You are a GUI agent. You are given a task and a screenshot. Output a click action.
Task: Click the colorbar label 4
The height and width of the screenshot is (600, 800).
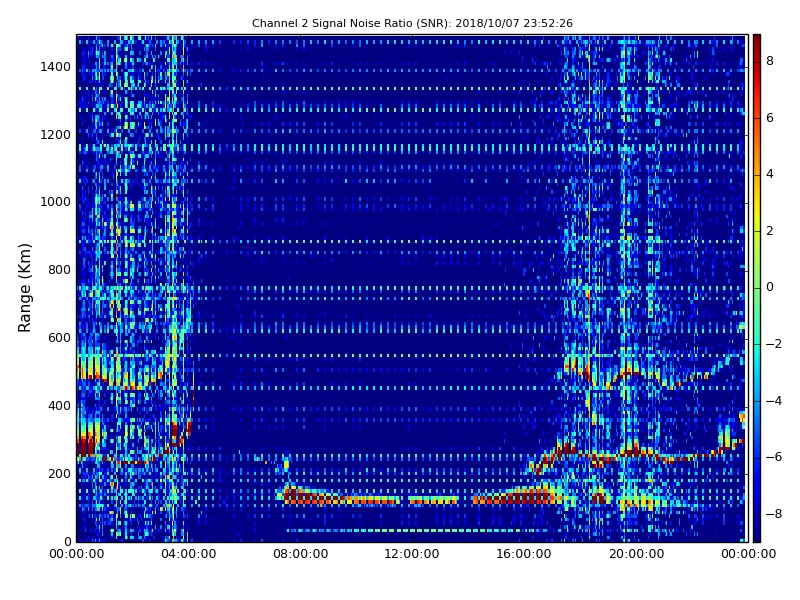(x=770, y=174)
